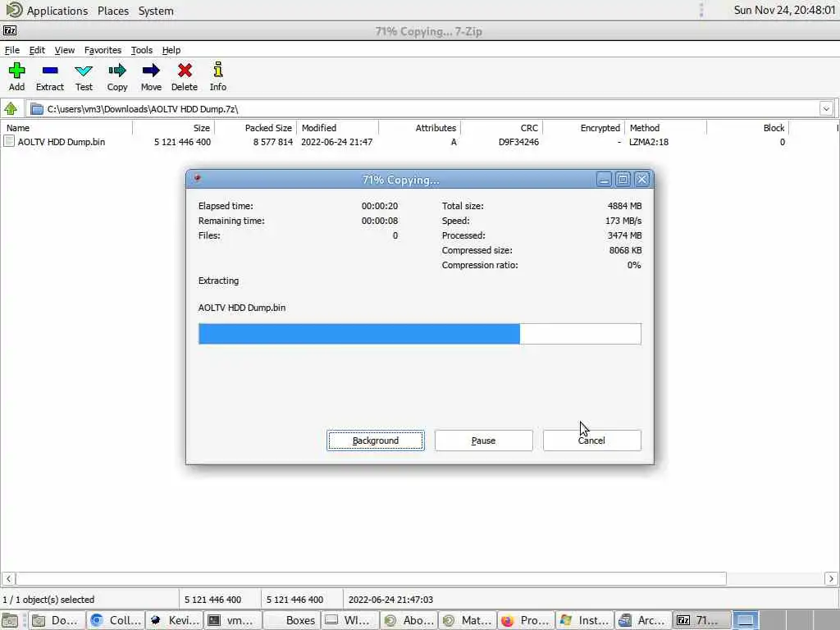Switch to the Abo... taskbar item

[x=409, y=620]
